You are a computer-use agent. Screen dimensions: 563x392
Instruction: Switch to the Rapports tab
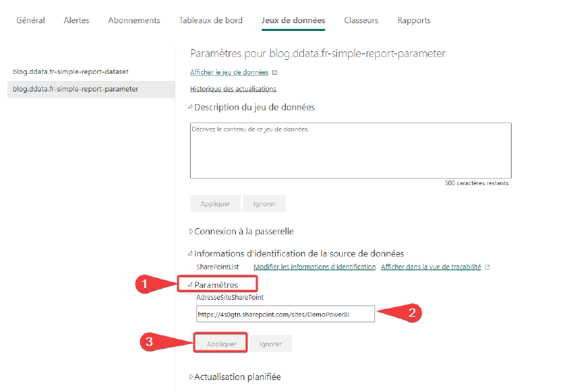point(414,20)
